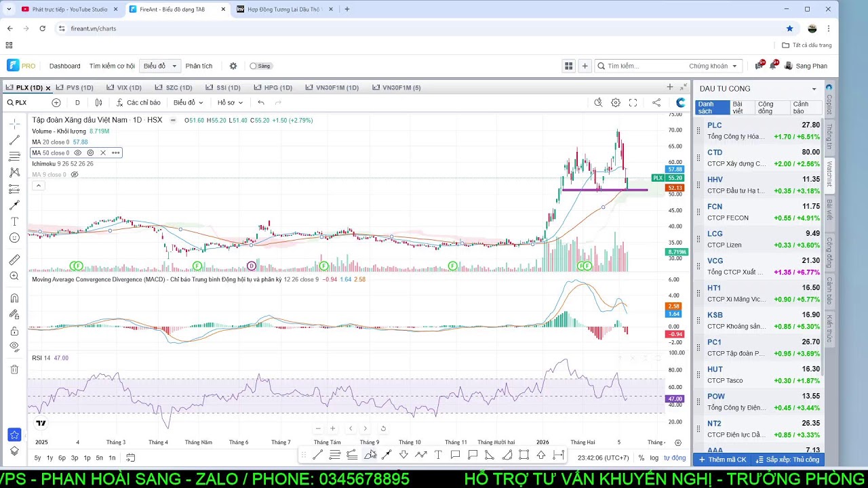
Task: Open the indicators list "Các chỉ báo"
Action: click(138, 102)
